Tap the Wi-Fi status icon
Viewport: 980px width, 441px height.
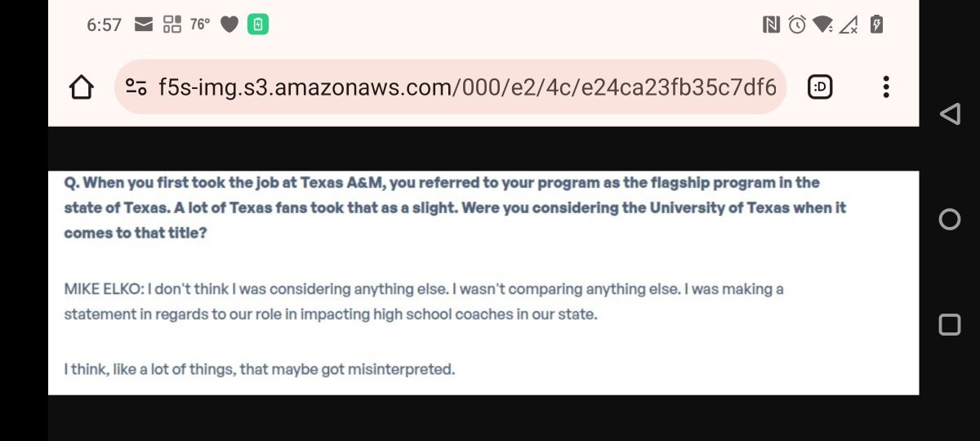pyautogui.click(x=823, y=24)
